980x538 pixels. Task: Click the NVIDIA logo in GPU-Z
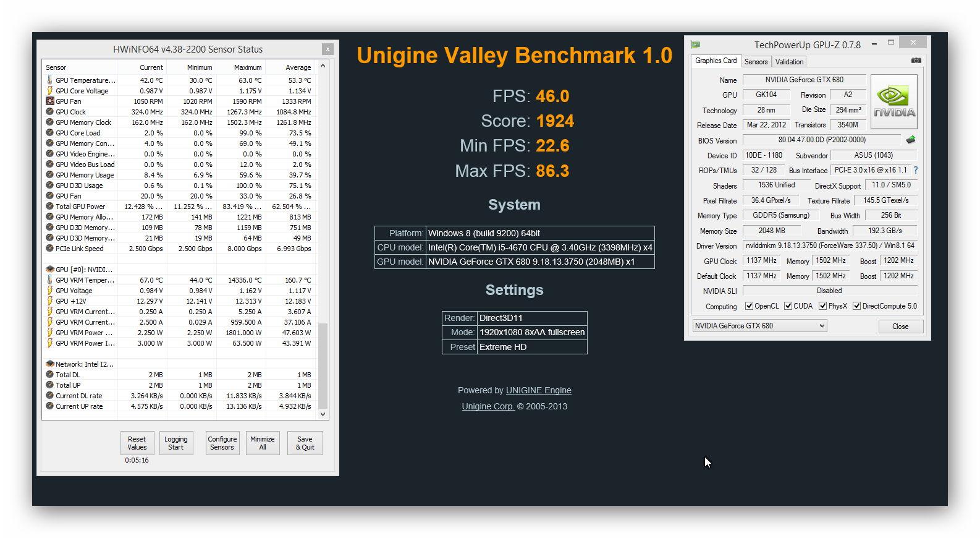click(x=893, y=101)
